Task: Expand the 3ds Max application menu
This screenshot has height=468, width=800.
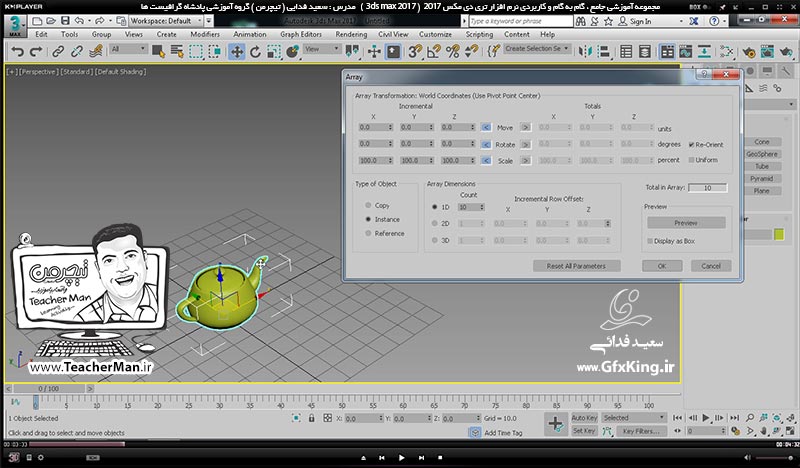Action: click(x=15, y=26)
